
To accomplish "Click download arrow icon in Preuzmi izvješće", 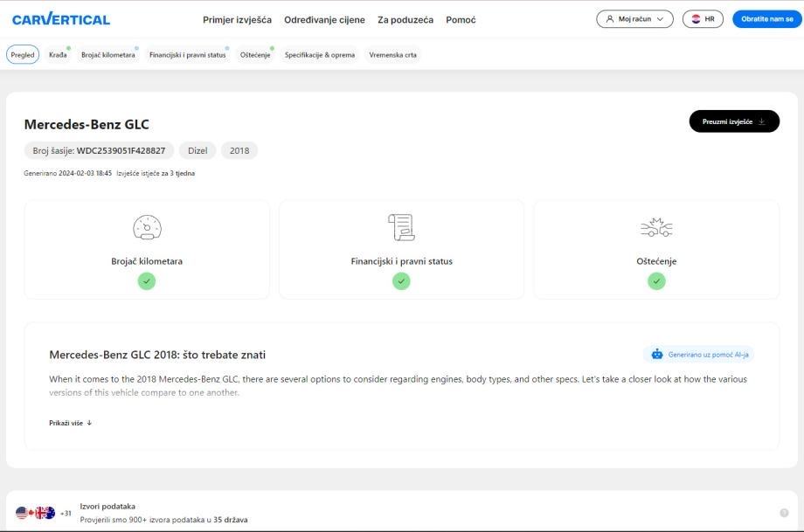I will click(762, 121).
